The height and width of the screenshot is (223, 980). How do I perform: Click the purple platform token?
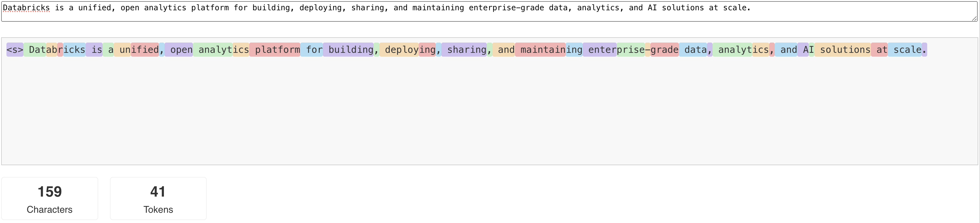pos(275,50)
